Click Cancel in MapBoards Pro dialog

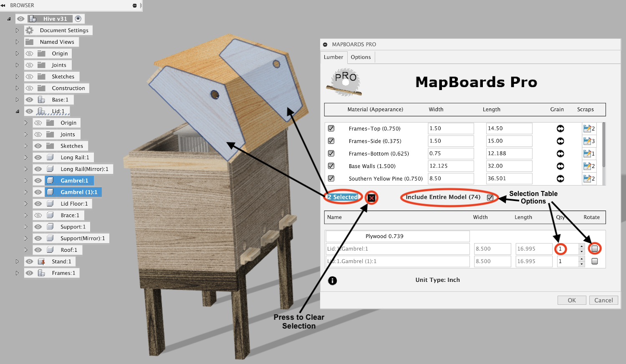603,300
